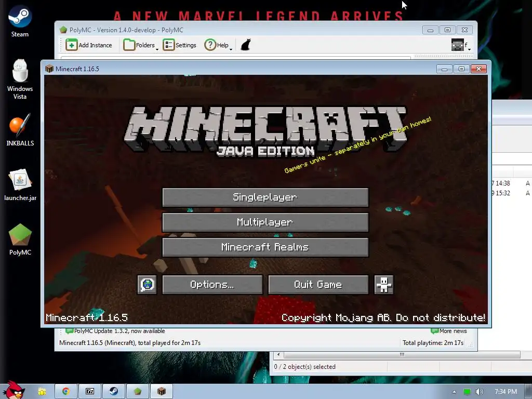The height and width of the screenshot is (399, 532).
Task: Click the 14:38 timestamp in the background window
Action: tap(502, 183)
